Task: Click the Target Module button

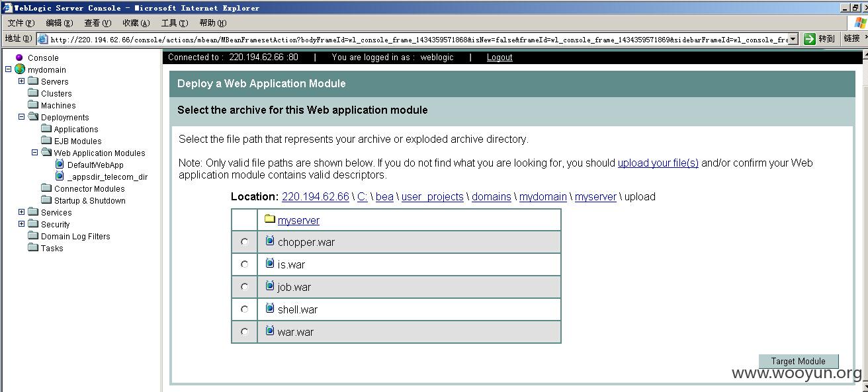Action: (x=799, y=361)
